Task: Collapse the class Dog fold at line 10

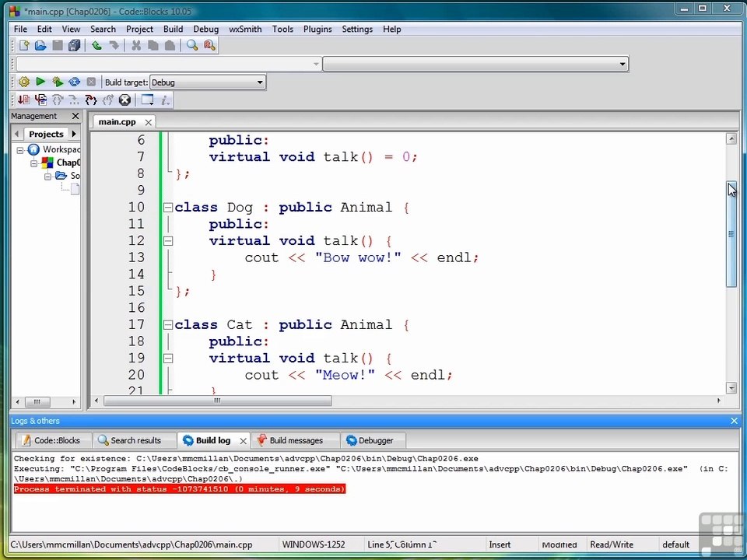Action: [x=168, y=208]
